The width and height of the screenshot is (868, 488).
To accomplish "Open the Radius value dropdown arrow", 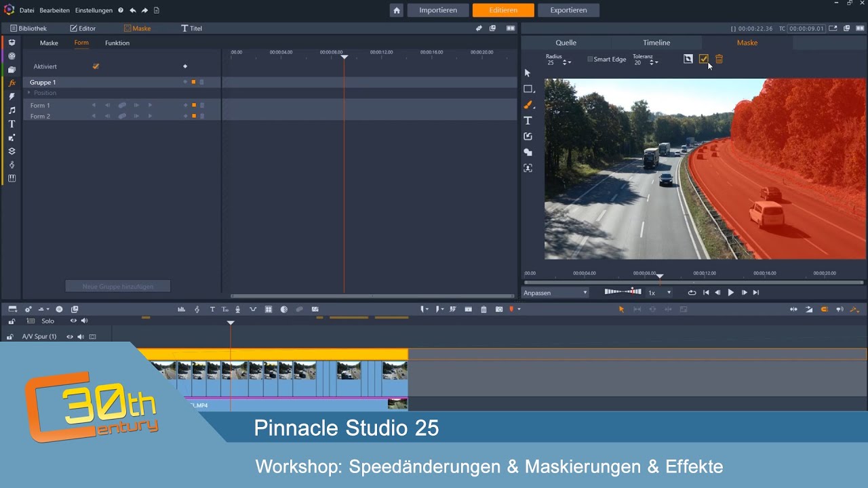I will (x=570, y=62).
